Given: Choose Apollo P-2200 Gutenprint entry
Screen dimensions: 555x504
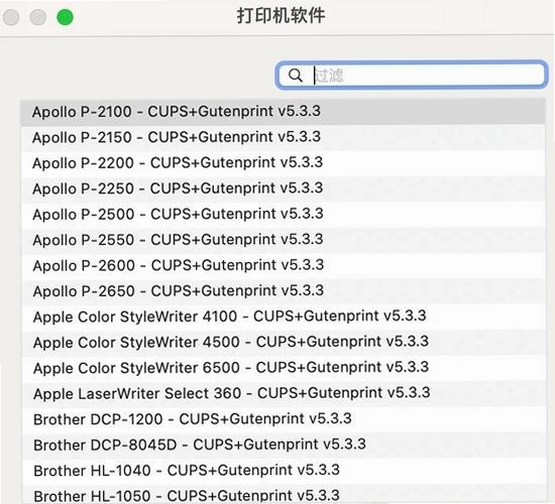Looking at the screenshot, I should click(x=283, y=163).
